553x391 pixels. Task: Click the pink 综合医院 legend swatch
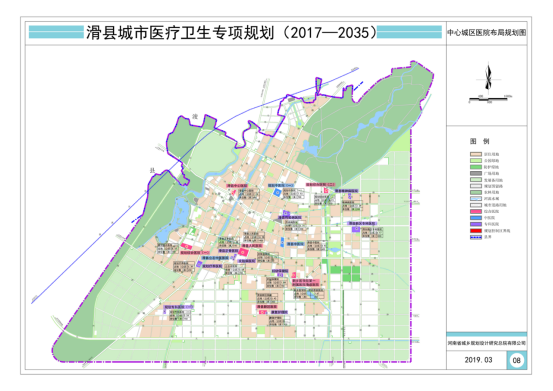pos(476,212)
